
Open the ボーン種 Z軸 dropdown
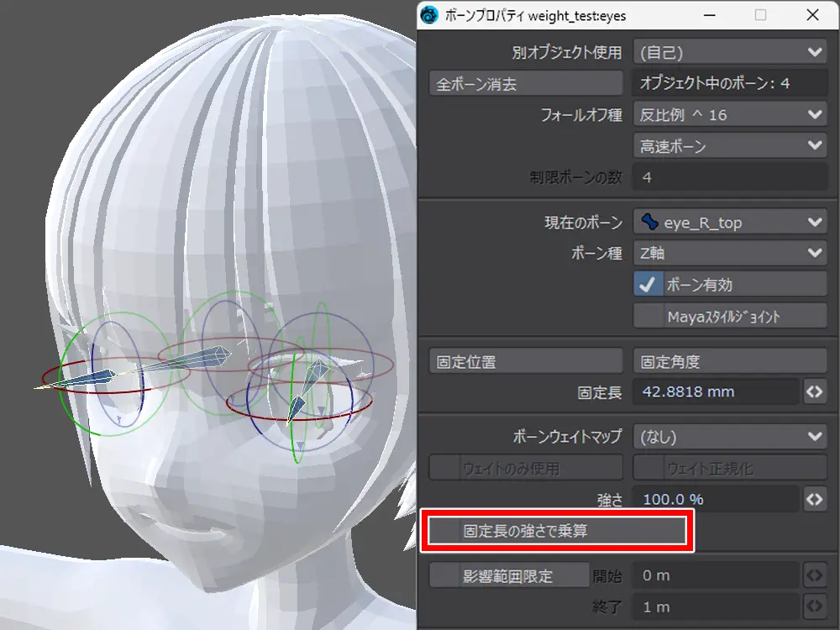click(x=729, y=253)
